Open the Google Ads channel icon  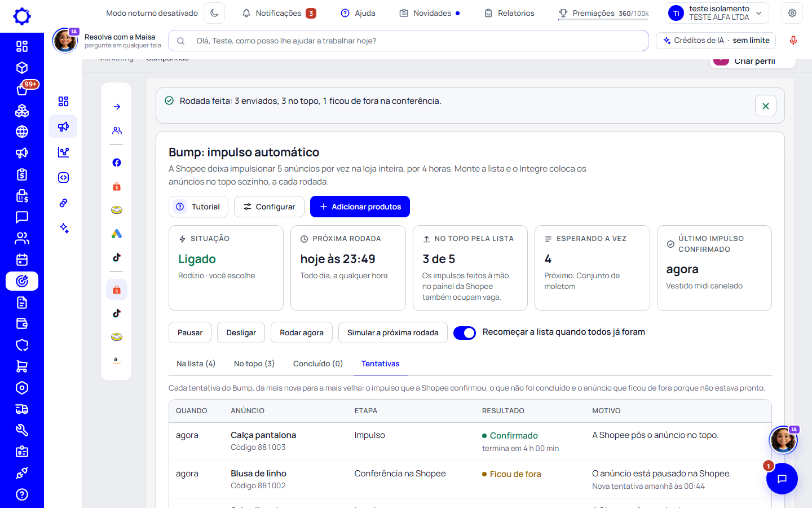(x=117, y=234)
